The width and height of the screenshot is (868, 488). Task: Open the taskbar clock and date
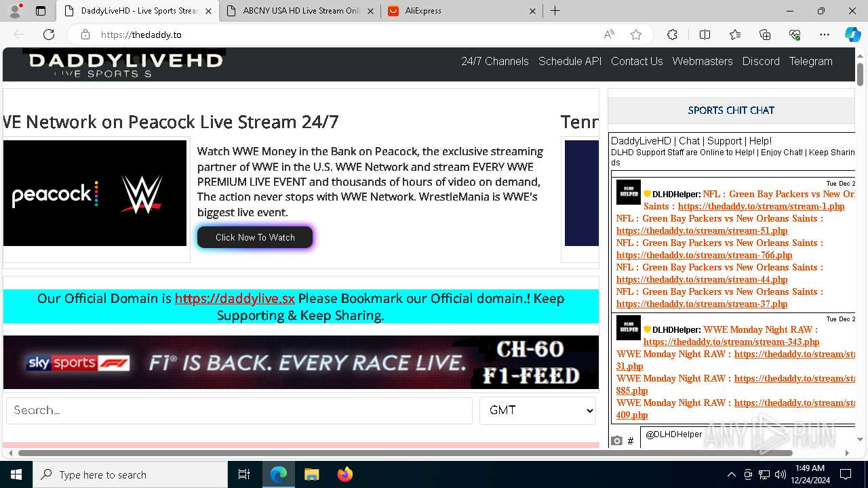pyautogui.click(x=810, y=474)
